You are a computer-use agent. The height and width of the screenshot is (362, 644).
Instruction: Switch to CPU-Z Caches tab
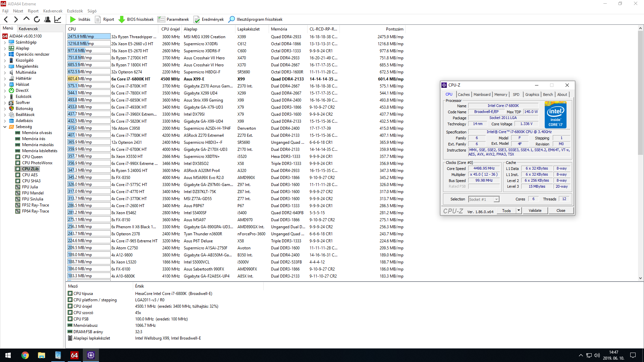click(464, 95)
